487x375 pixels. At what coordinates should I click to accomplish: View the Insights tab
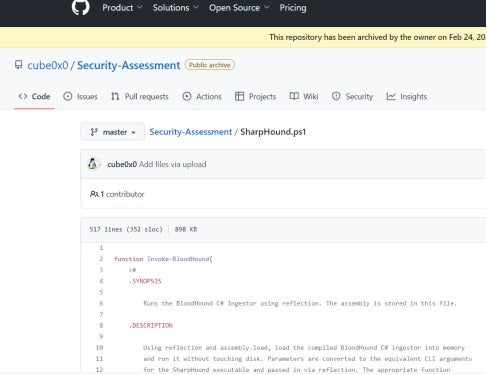coord(407,97)
